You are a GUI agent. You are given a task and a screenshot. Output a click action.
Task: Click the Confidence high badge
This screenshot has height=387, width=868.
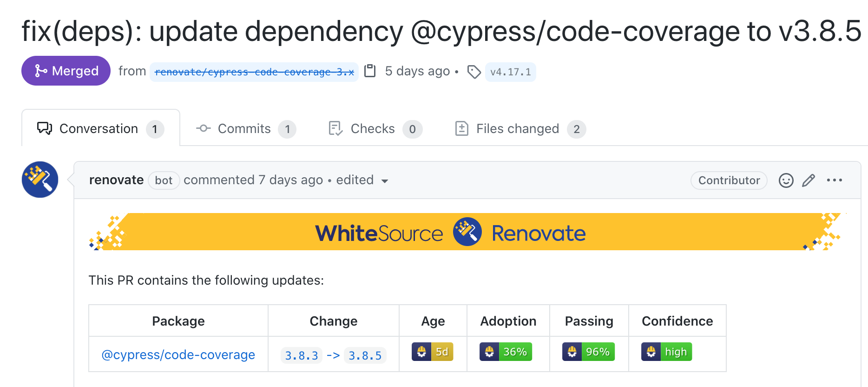click(666, 352)
